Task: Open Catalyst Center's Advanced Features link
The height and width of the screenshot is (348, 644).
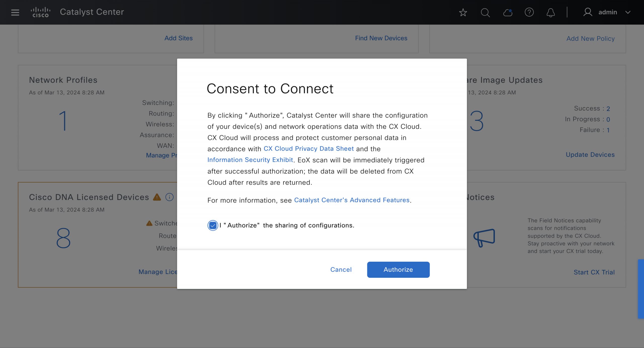Action: pyautogui.click(x=352, y=200)
